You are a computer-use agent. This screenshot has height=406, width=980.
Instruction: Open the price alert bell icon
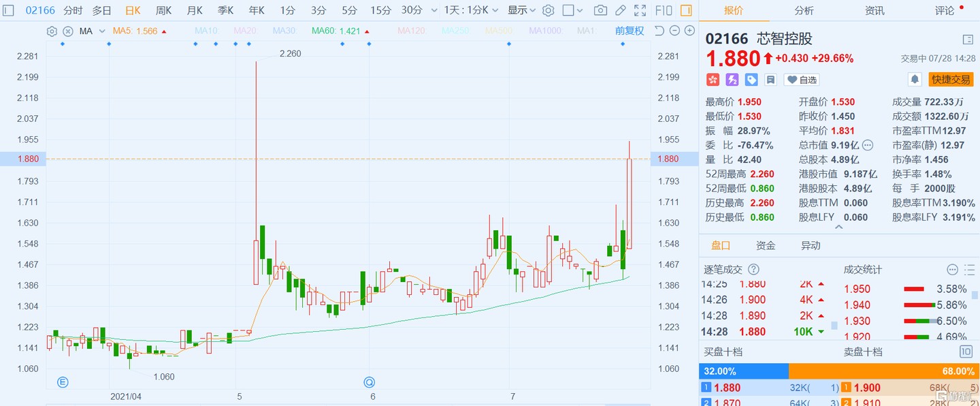(915, 80)
